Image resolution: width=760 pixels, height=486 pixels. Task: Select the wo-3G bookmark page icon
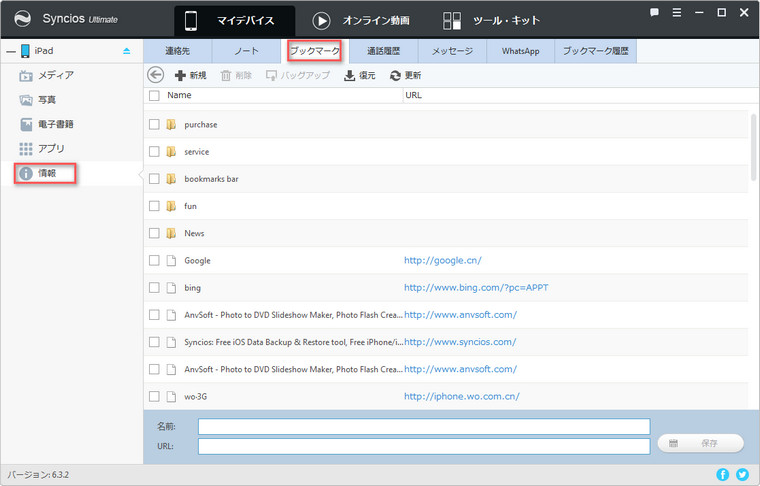coord(171,396)
